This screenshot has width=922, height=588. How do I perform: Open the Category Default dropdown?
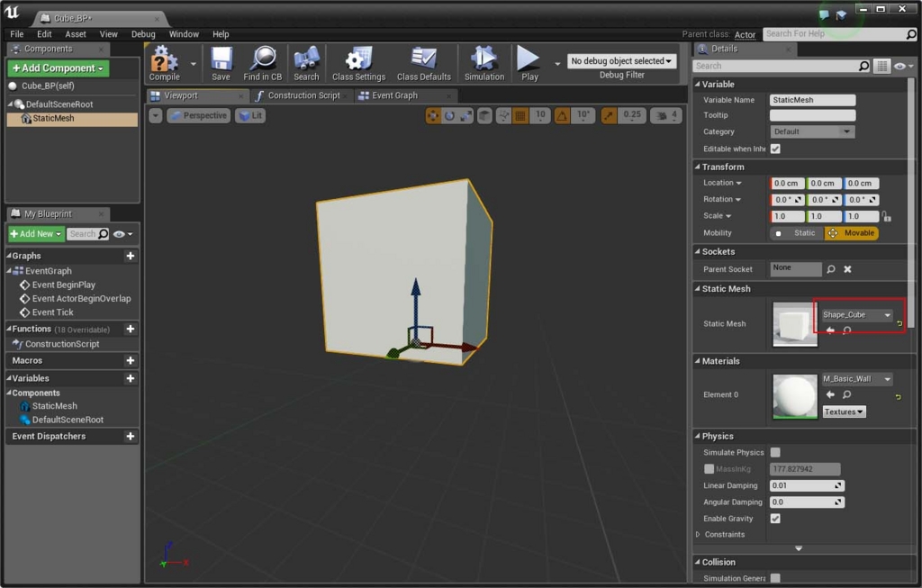tap(812, 131)
